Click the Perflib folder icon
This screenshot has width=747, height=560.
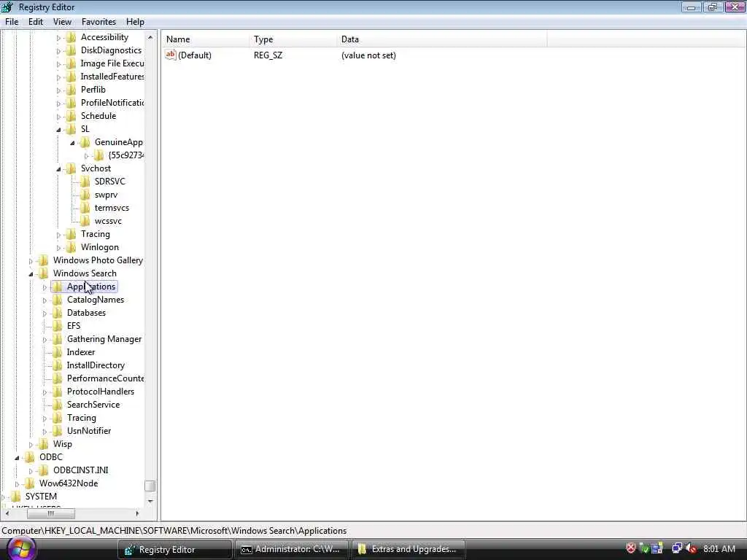pos(71,90)
